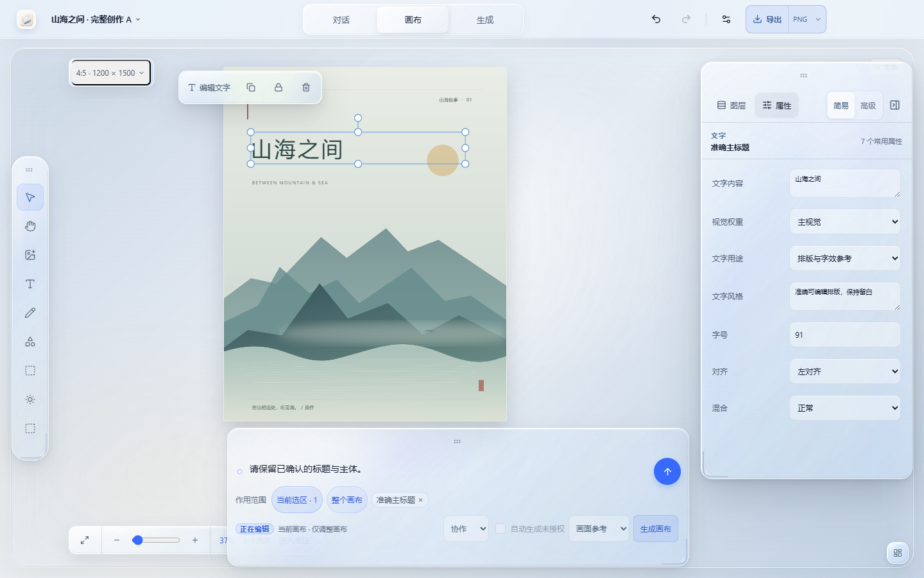Click the golden sun circle on canvas

click(x=443, y=160)
